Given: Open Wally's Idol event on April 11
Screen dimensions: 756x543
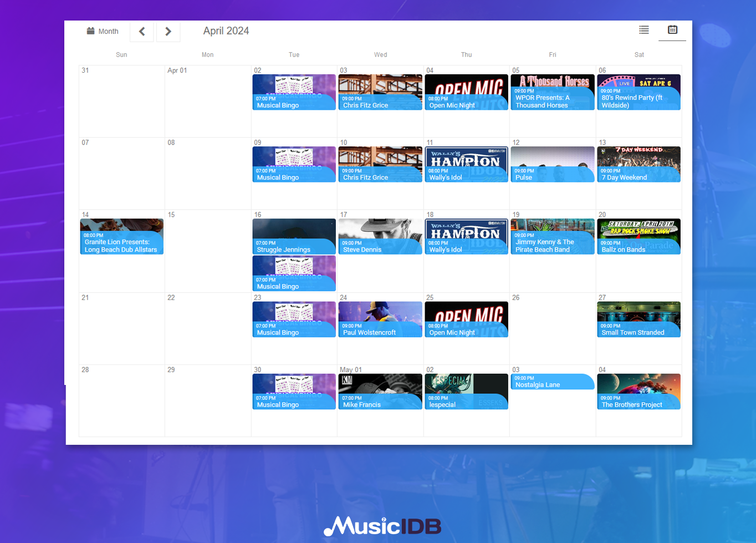Looking at the screenshot, I should 467,164.
